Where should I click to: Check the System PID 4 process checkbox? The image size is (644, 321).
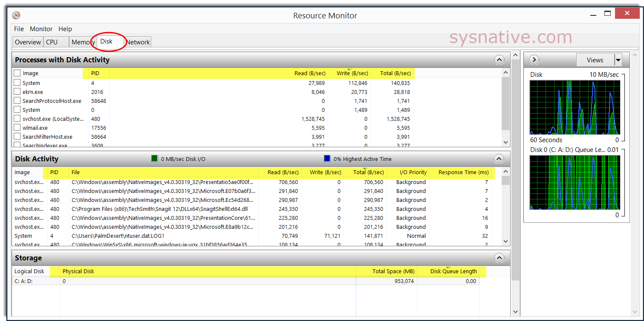(x=17, y=83)
